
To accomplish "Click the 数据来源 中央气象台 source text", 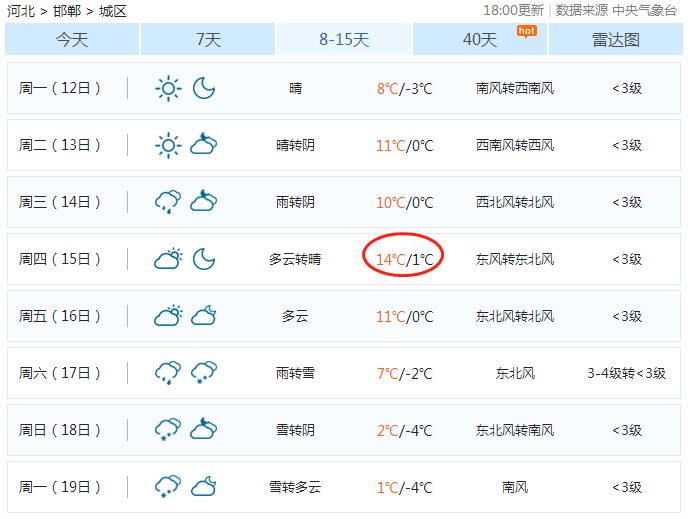I will click(x=616, y=10).
